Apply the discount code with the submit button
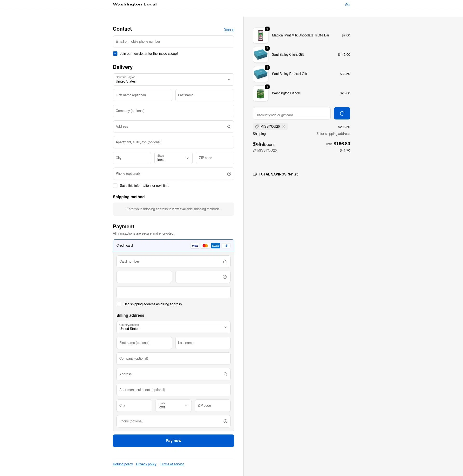Screen dimensions: 463x476 [x=342, y=113]
